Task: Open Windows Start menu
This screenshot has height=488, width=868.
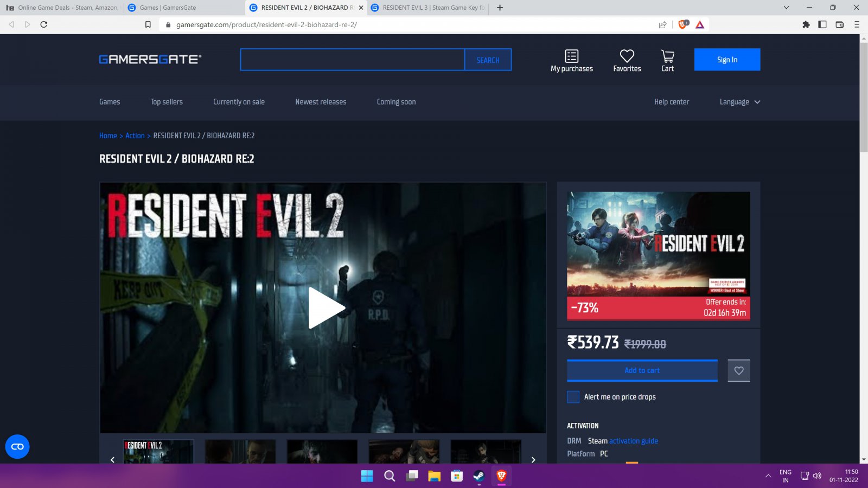Action: coord(367,476)
